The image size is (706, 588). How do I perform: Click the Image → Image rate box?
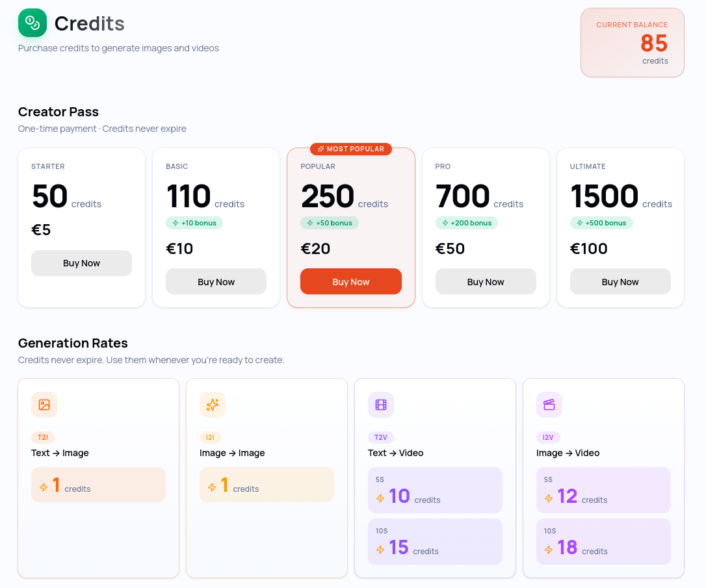[x=267, y=485]
